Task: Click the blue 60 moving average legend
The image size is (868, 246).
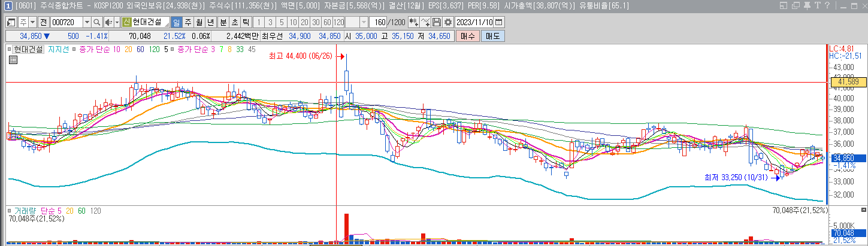Action: point(140,50)
